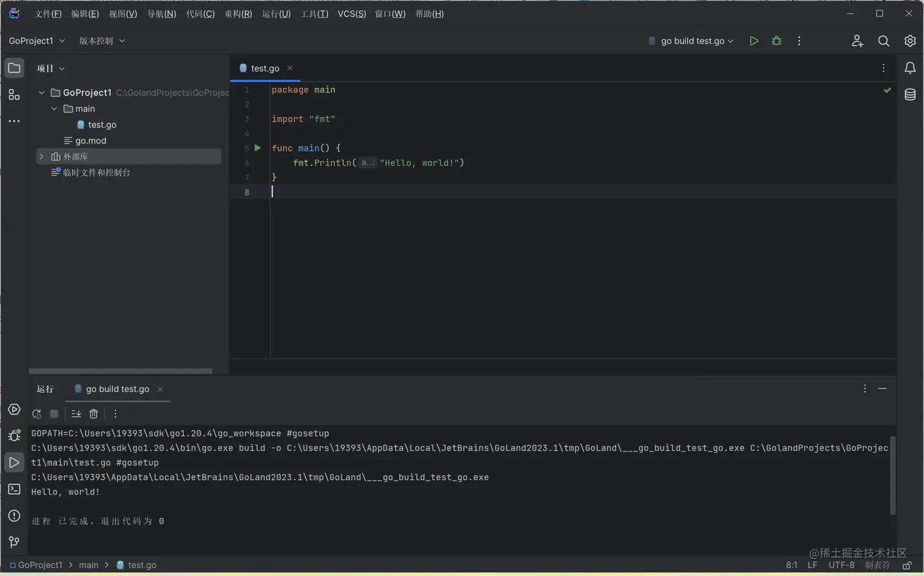Open Run panel options menu
Screen dimensions: 924x576
(x=865, y=388)
